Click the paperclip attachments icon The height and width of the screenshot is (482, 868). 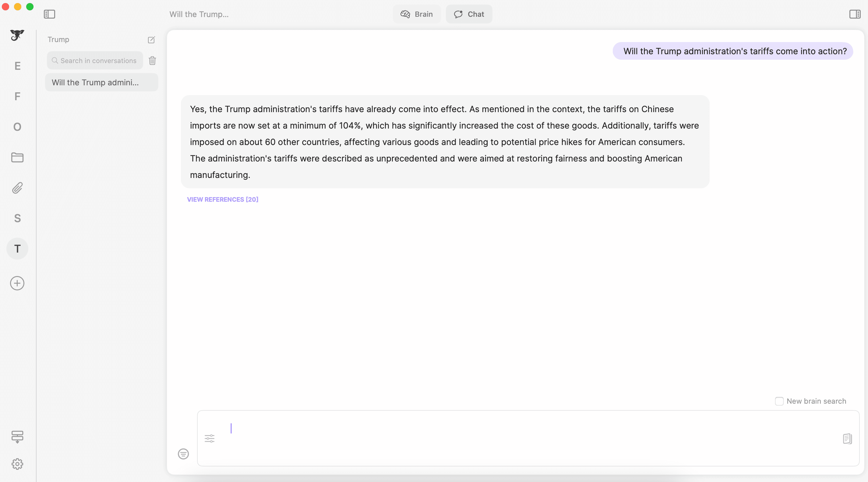(17, 188)
